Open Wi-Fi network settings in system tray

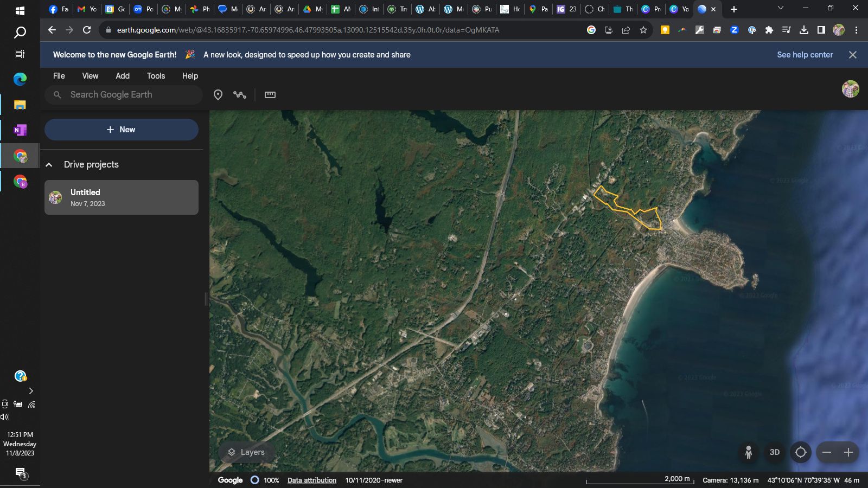[x=31, y=404]
